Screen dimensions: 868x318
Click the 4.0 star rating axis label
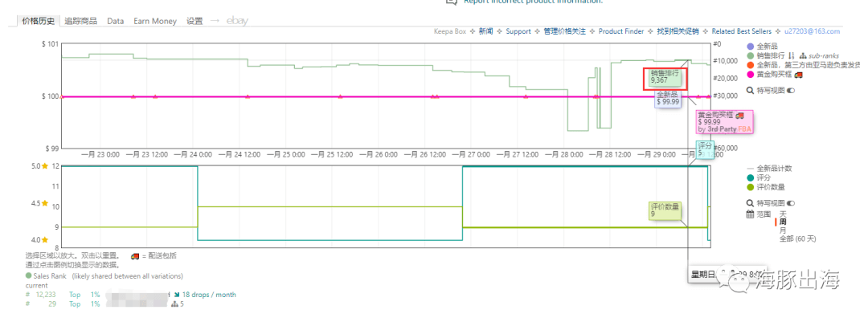click(36, 240)
